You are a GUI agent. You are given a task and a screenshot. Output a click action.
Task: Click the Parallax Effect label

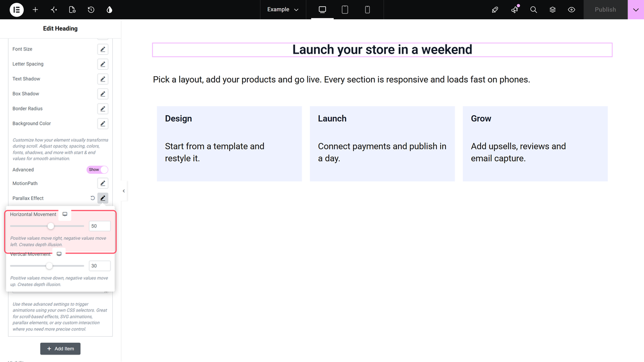28,198
